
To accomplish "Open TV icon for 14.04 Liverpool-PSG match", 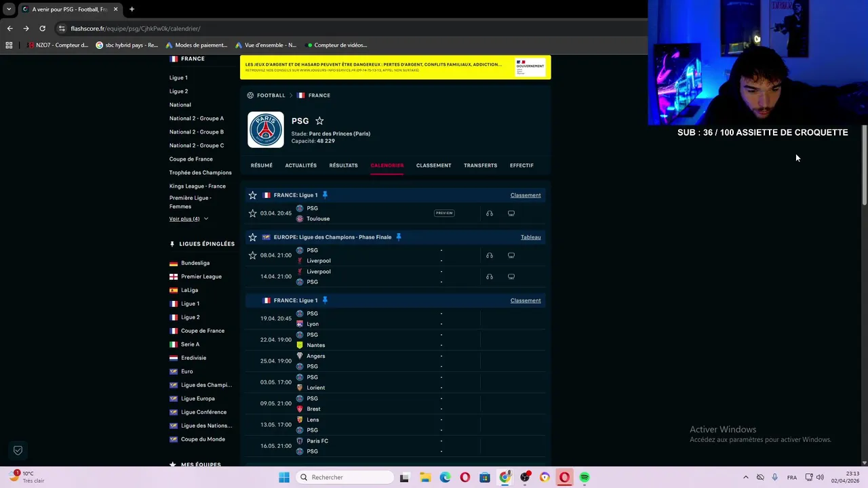I will click(x=511, y=277).
